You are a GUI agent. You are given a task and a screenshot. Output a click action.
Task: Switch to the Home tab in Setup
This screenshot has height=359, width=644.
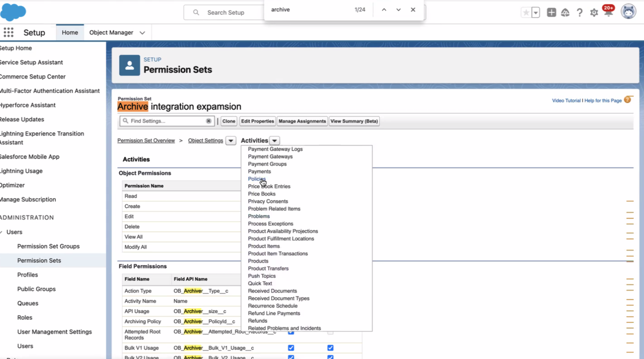(69, 32)
